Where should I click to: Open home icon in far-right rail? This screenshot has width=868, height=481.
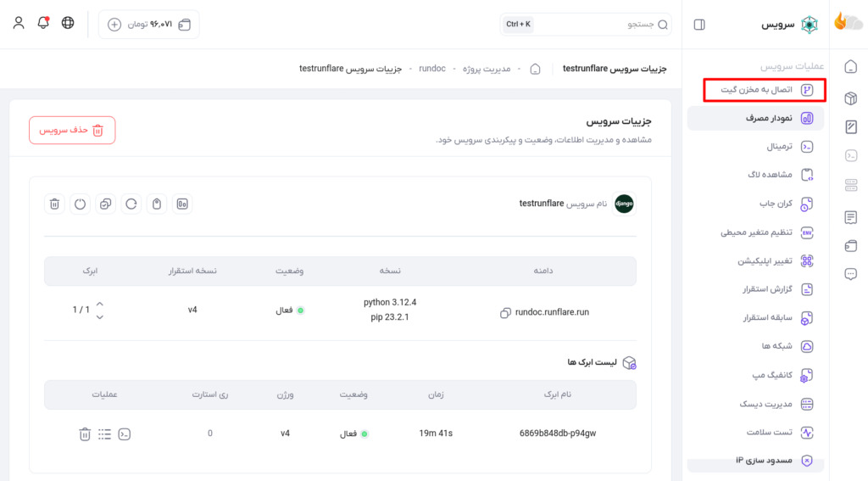pyautogui.click(x=851, y=66)
